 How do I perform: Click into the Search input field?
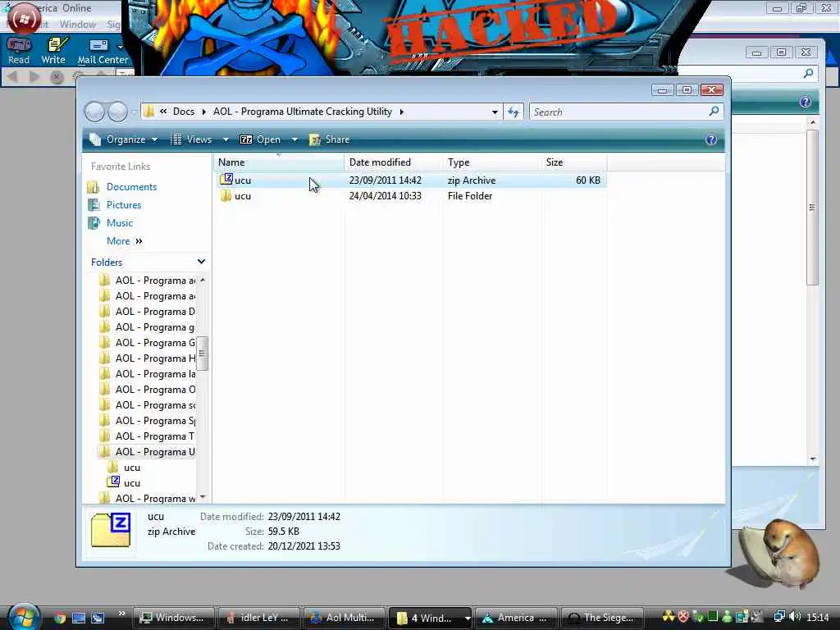point(619,112)
